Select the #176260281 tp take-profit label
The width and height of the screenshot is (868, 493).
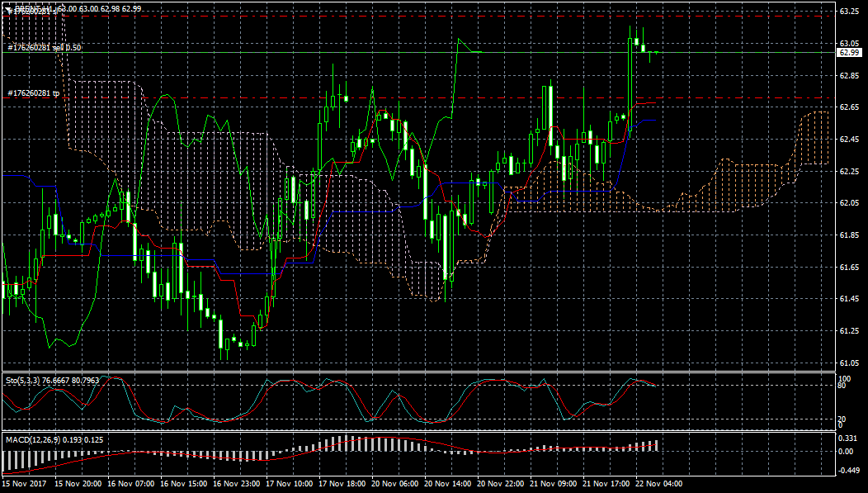click(x=33, y=93)
